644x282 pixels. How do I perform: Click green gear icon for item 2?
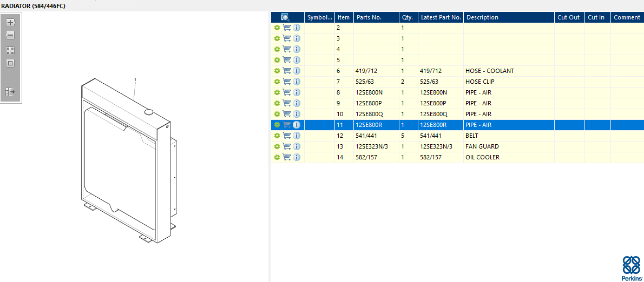[x=277, y=28]
